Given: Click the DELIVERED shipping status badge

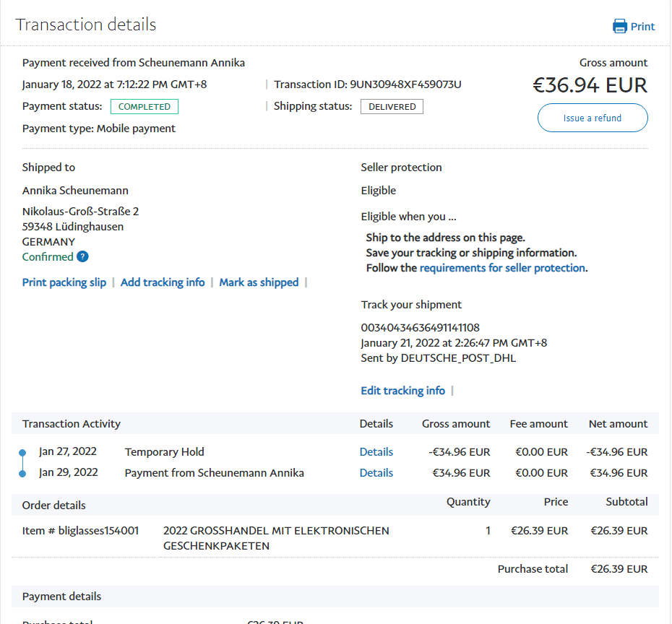Looking at the screenshot, I should tap(392, 107).
